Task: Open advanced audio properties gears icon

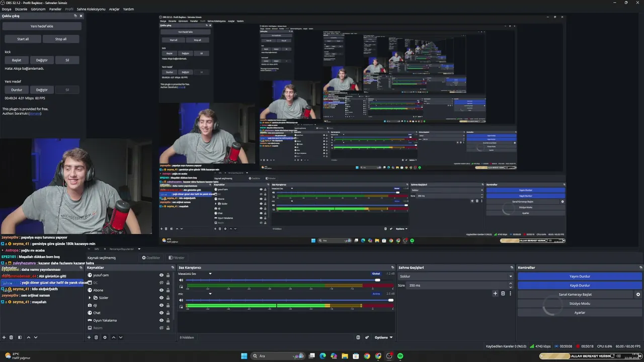Action: click(367, 337)
